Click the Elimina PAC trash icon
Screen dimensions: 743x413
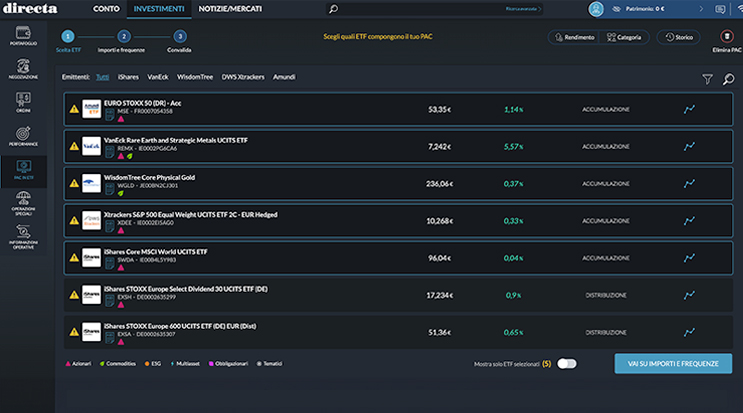[726, 36]
